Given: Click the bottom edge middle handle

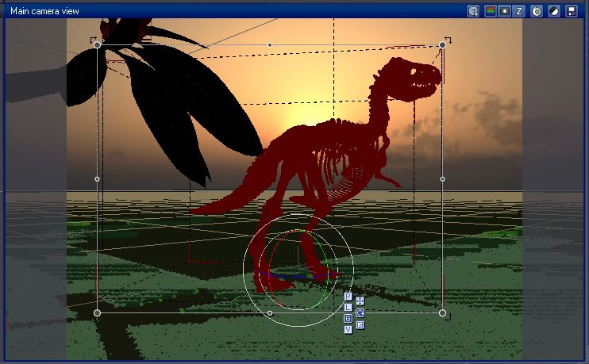Looking at the screenshot, I should click(x=270, y=313).
